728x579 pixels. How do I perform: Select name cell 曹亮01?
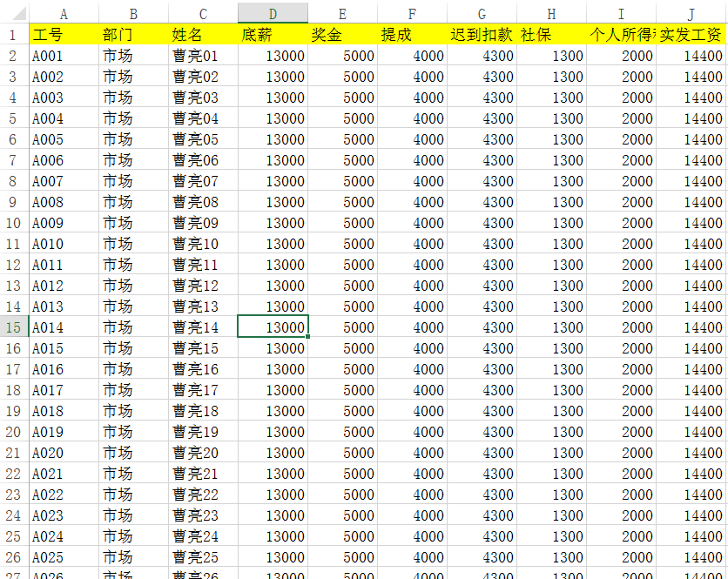(203, 56)
